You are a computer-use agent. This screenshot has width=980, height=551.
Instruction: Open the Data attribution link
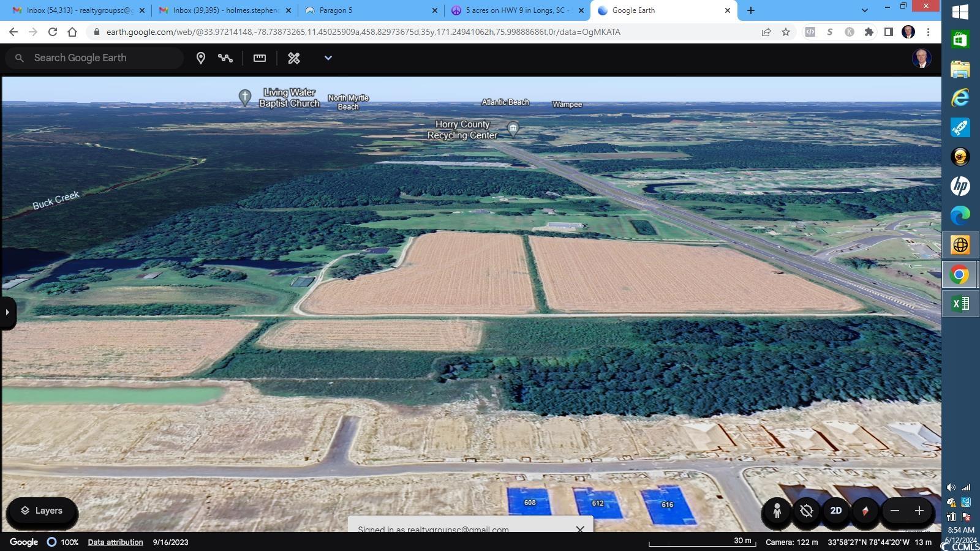[x=115, y=542]
